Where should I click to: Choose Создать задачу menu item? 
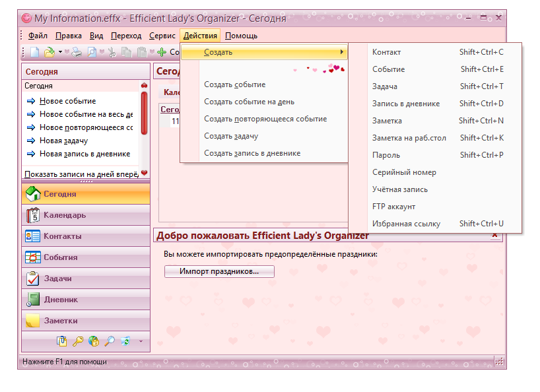pos(264,137)
